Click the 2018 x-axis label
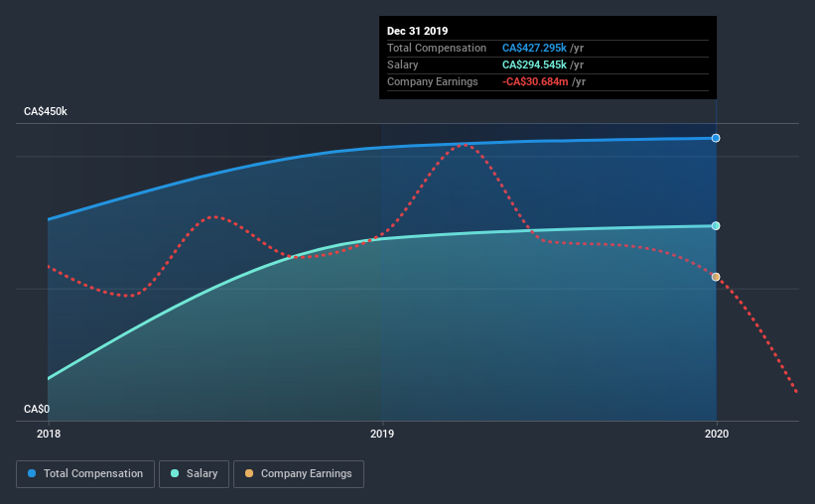The height and width of the screenshot is (504, 815). tap(49, 434)
